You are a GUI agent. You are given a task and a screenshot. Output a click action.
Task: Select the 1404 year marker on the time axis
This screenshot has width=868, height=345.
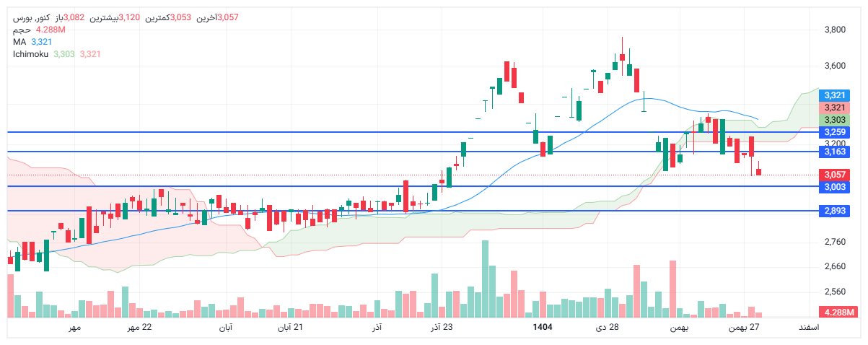point(543,328)
